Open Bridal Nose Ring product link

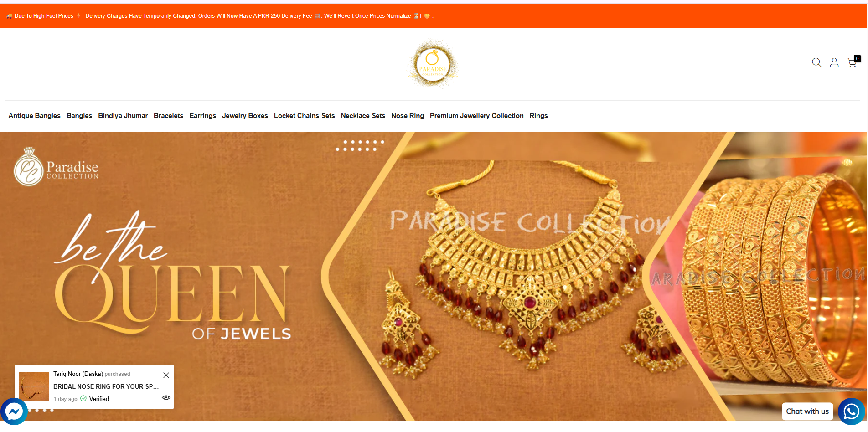106,386
